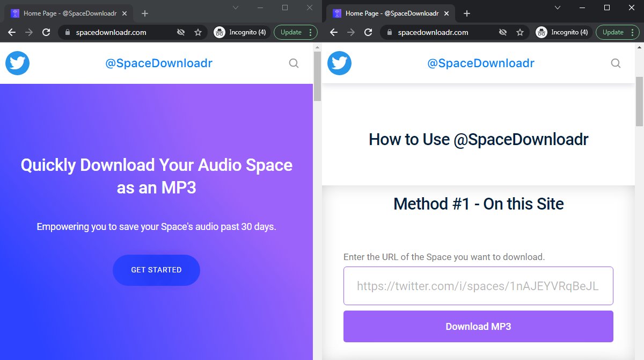Click vertical scrollbar thumb in right window

click(x=639, y=101)
